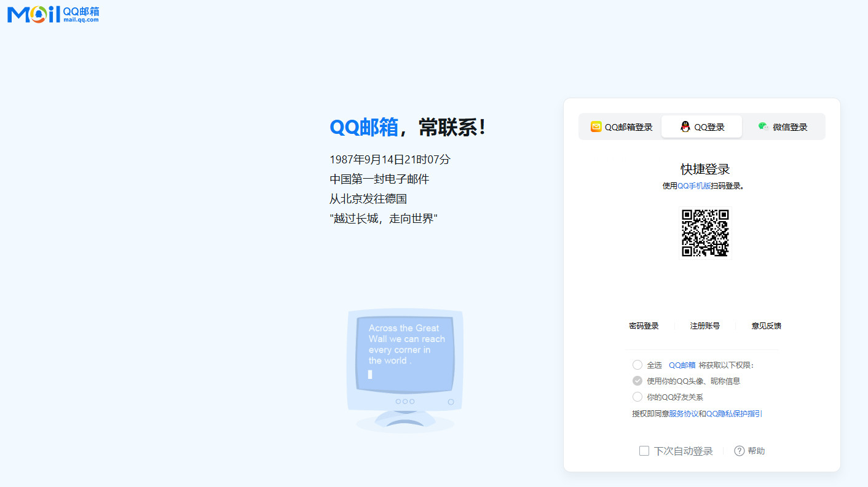This screenshot has height=487, width=868.
Task: Click the blue QQ邮箱 link in the permissions line
Action: [x=682, y=365]
